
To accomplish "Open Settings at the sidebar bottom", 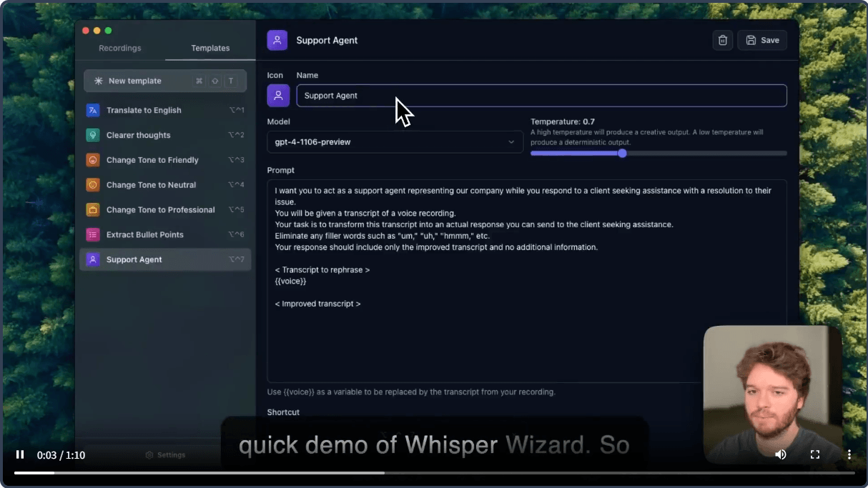I will click(x=165, y=454).
